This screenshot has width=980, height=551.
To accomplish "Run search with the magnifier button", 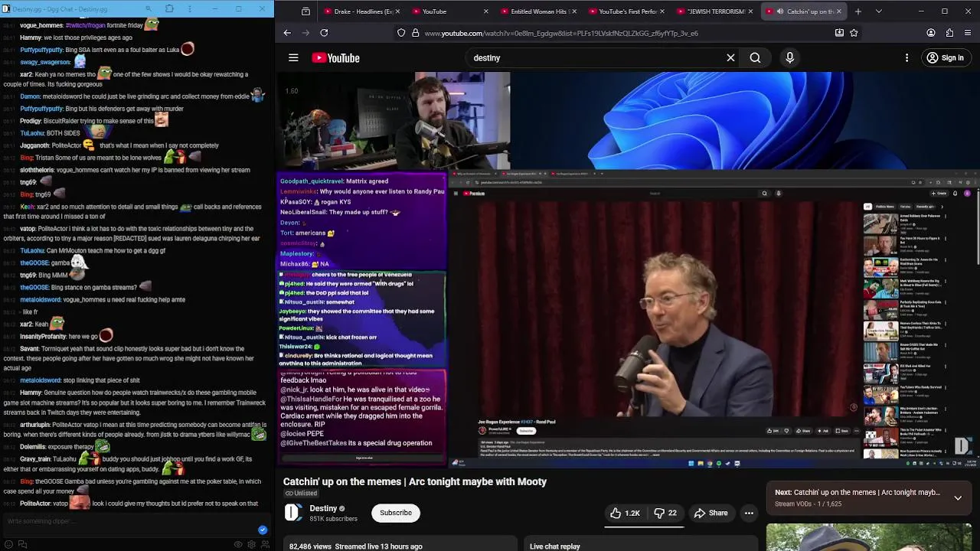I will pos(755,58).
